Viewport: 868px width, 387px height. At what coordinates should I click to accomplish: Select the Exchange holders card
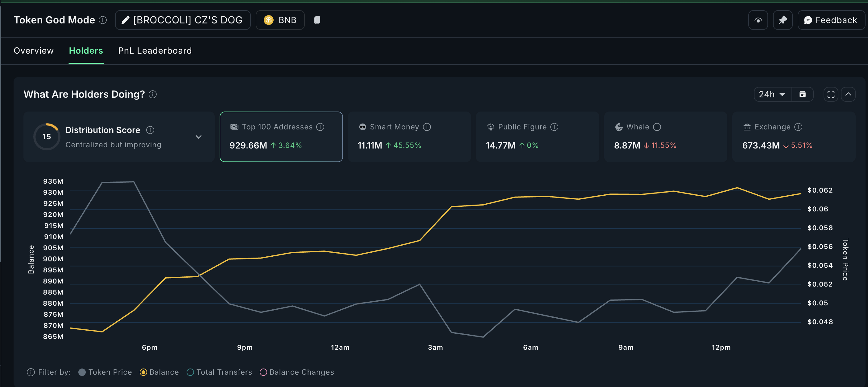794,137
